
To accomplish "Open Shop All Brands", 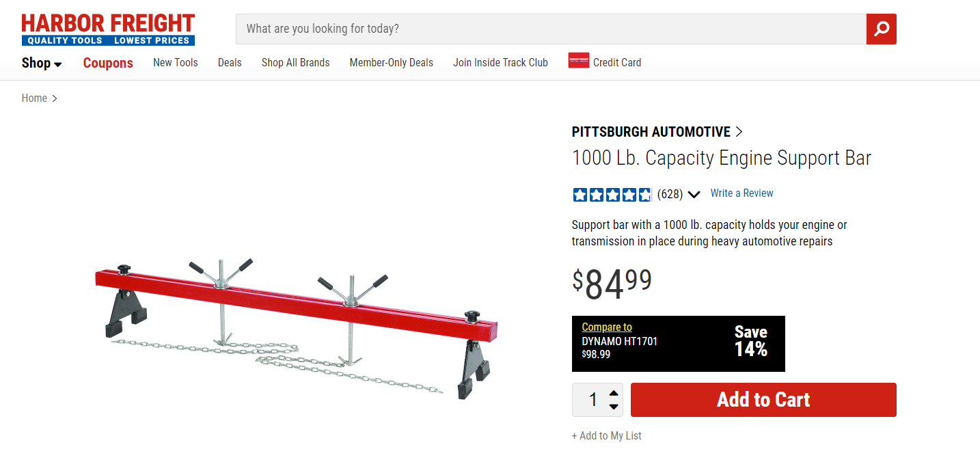I will [x=295, y=62].
